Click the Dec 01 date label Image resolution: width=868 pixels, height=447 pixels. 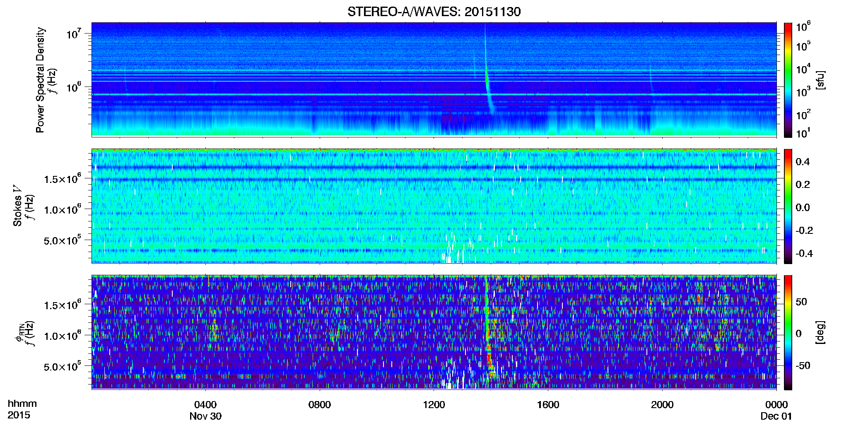click(x=776, y=416)
